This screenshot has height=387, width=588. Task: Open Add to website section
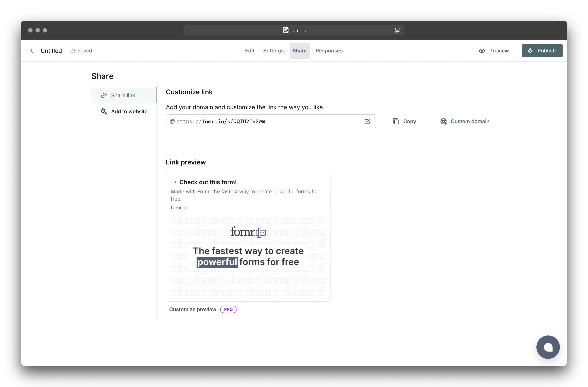click(129, 111)
